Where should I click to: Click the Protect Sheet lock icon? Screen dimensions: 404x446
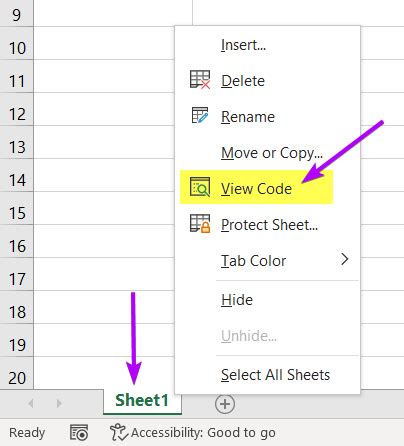[200, 223]
